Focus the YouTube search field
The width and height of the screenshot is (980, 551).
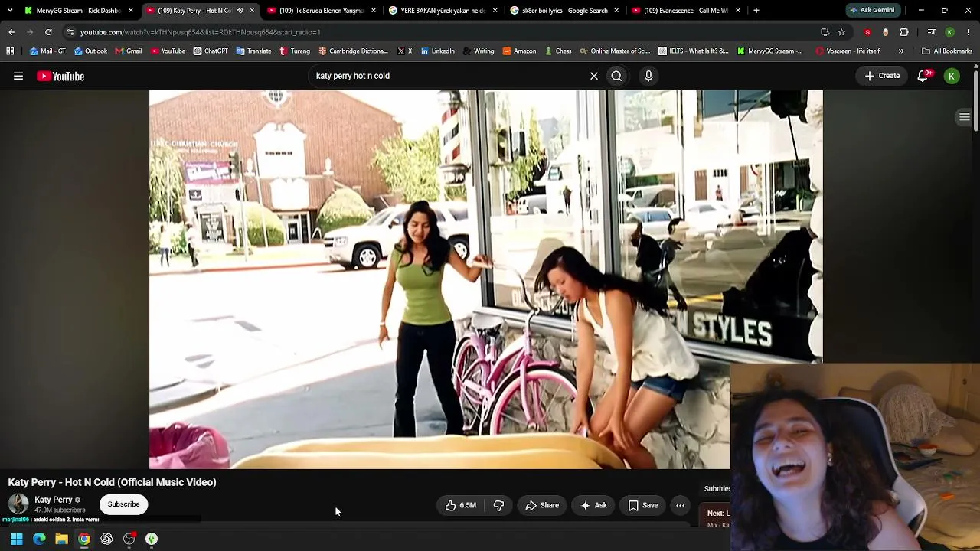pos(448,76)
